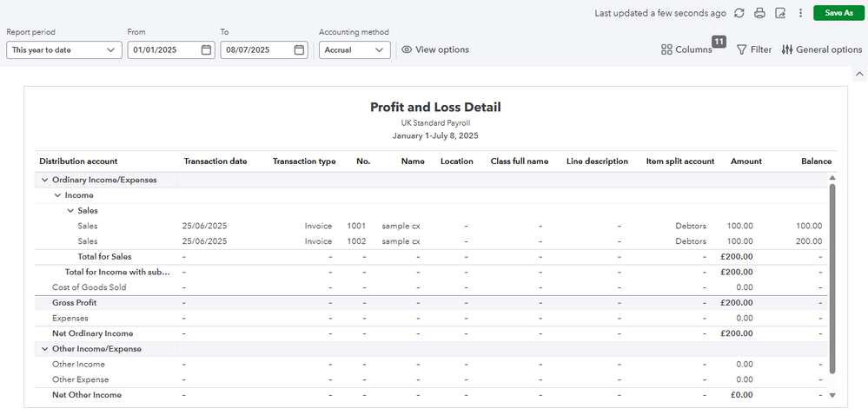868x415 pixels.
Task: Click the Profit and Loss Detail title
Action: click(435, 108)
